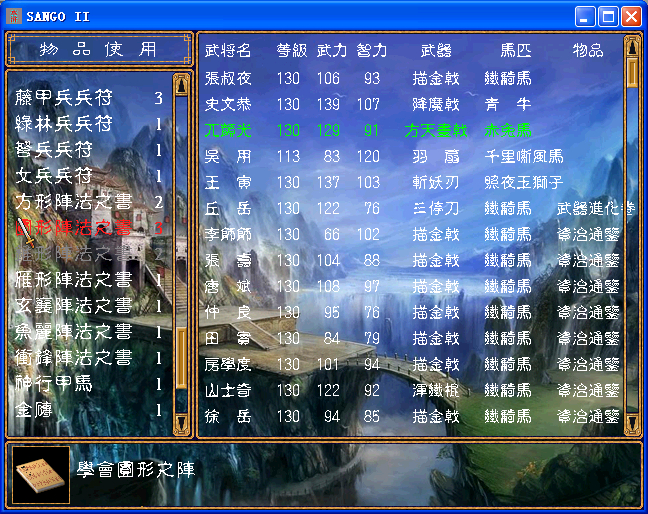This screenshot has height=514, width=648.
Task: Choose general 田實
Action: [228, 338]
